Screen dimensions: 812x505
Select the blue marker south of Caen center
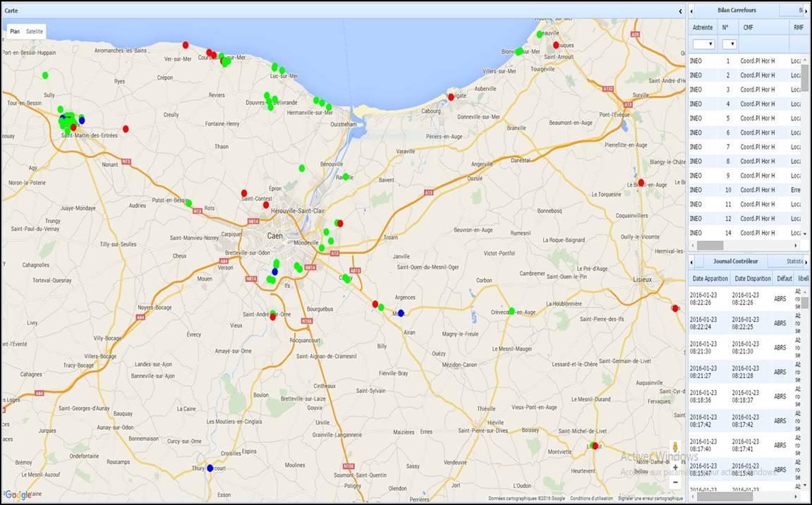(x=274, y=272)
